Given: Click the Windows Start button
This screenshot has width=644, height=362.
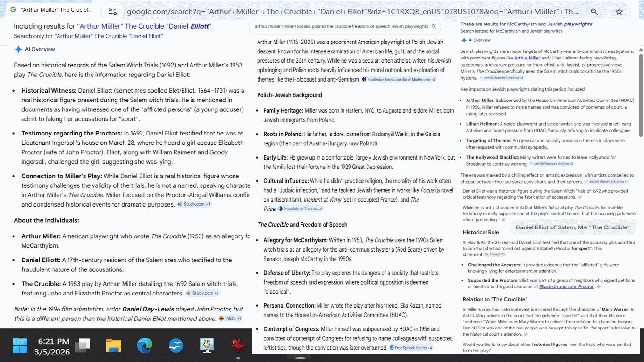Looking at the screenshot, I should pyautogui.click(x=20, y=345).
